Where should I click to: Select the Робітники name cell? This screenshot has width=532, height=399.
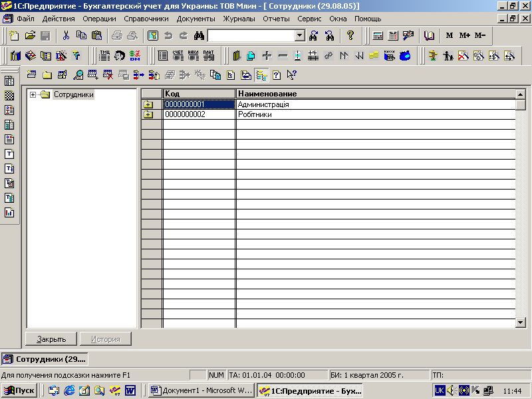[376, 114]
